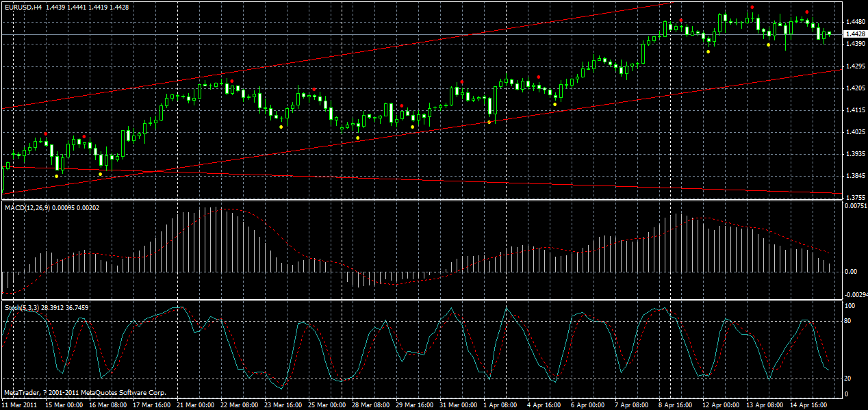Click the yellow dot near the 29 Mar swing low
Screen dimensions: 868x410
[x=412, y=127]
